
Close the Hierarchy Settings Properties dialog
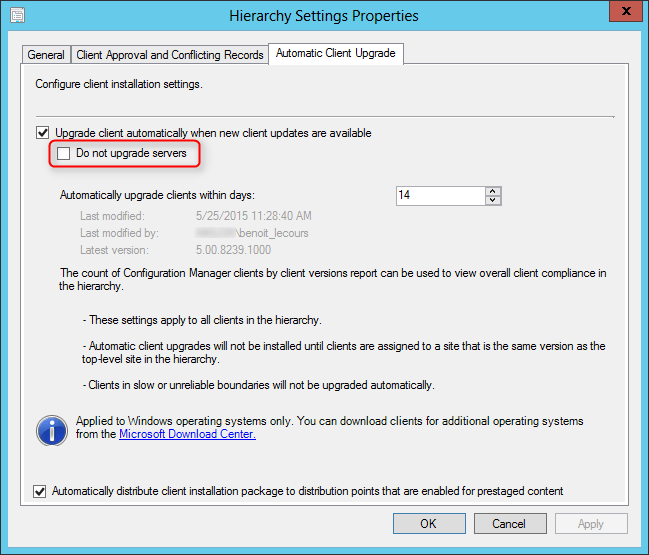coord(626,11)
